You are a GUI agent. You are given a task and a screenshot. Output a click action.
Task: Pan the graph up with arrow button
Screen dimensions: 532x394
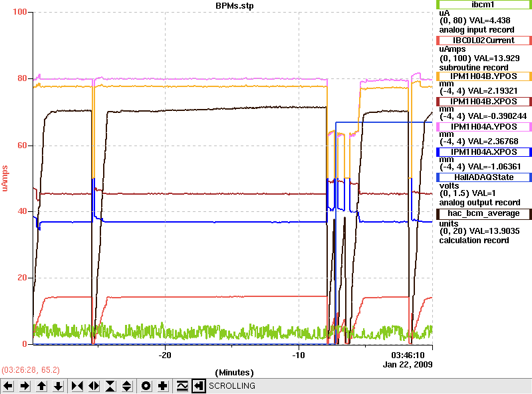pyautogui.click(x=41, y=386)
